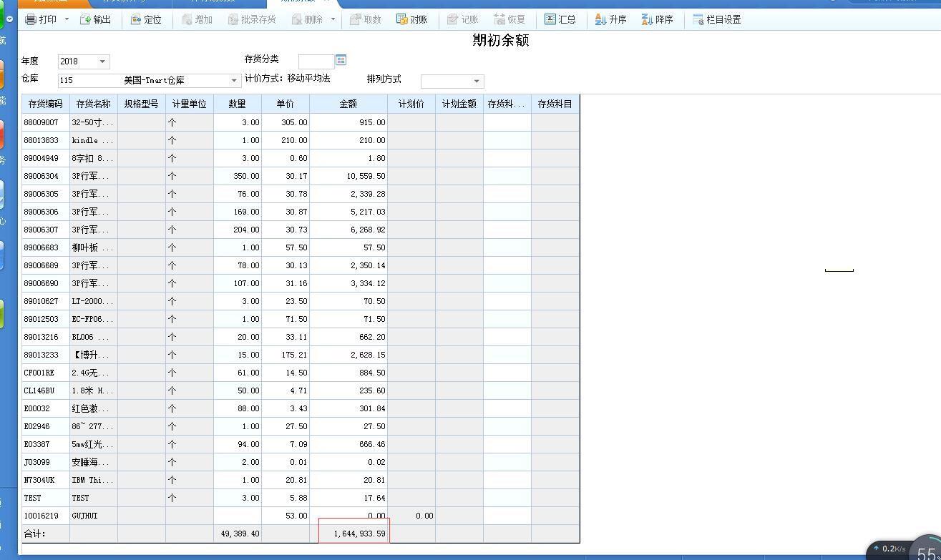Select the cell 88013833
Image resolution: width=941 pixels, height=560 pixels.
coord(46,140)
